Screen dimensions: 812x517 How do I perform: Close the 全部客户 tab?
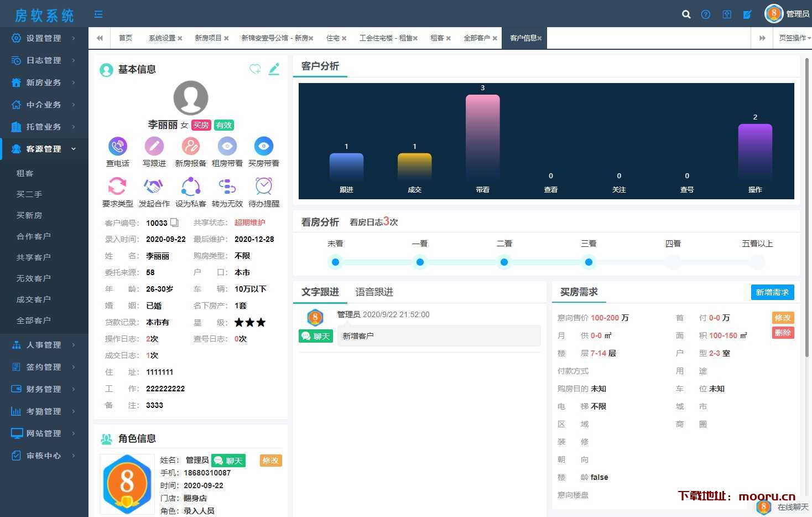coord(495,38)
